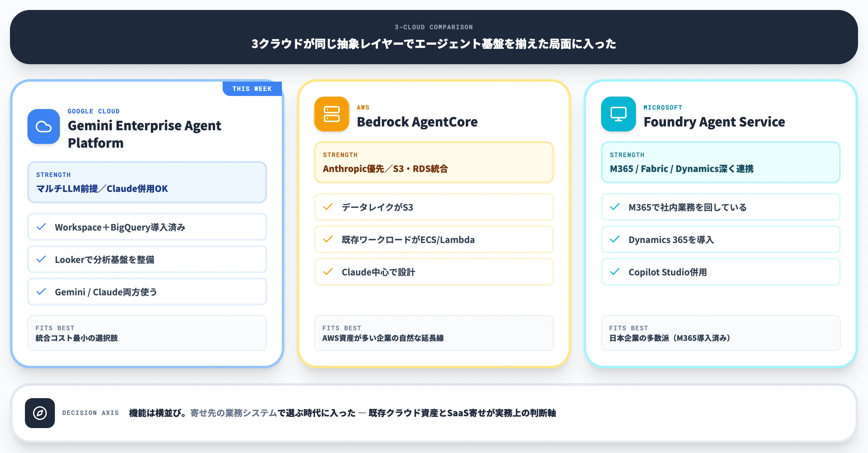Open the Anthropic優先／S3・RDS統合 strength box
This screenshot has width=868, height=453.
point(433,163)
